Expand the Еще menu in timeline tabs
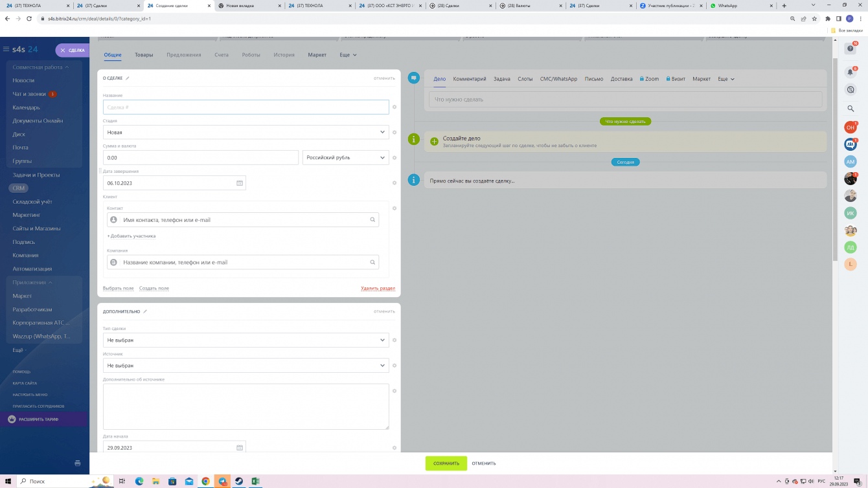 pos(726,79)
